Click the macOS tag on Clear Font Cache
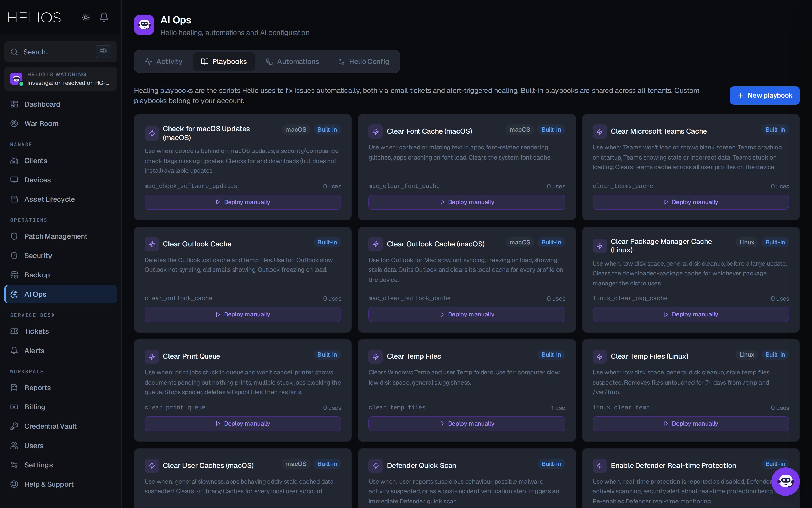The width and height of the screenshot is (812, 508). (519, 129)
